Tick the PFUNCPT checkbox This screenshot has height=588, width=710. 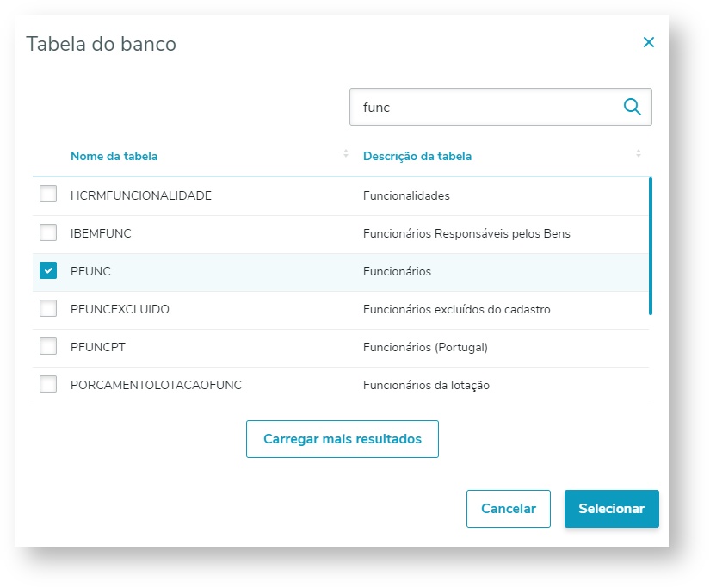pos(48,346)
